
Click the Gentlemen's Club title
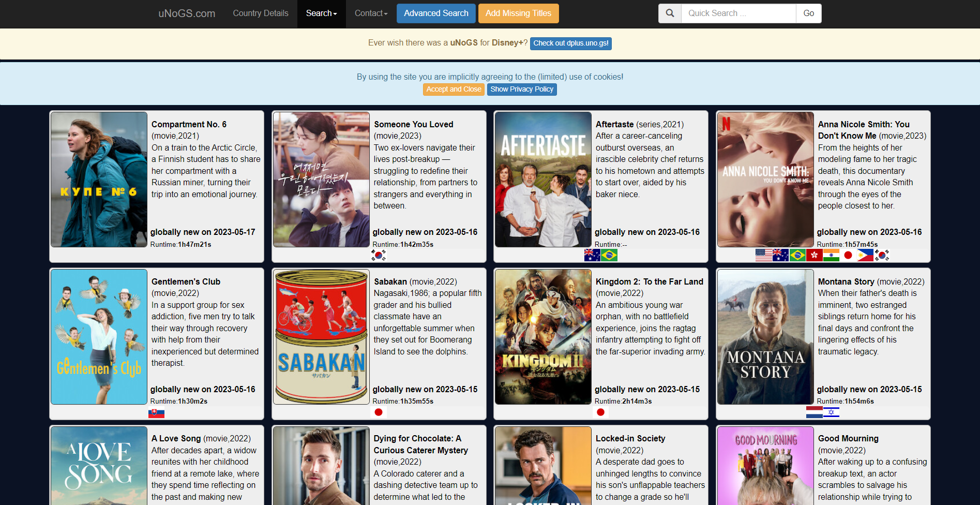click(x=186, y=281)
